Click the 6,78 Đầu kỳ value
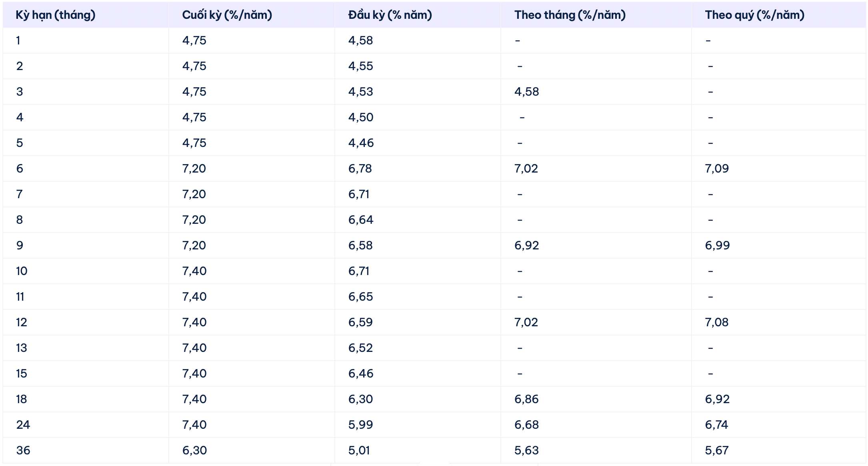 pyautogui.click(x=360, y=169)
